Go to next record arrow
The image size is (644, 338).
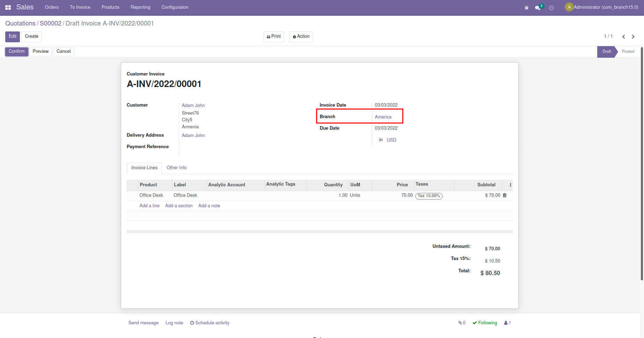click(x=633, y=37)
